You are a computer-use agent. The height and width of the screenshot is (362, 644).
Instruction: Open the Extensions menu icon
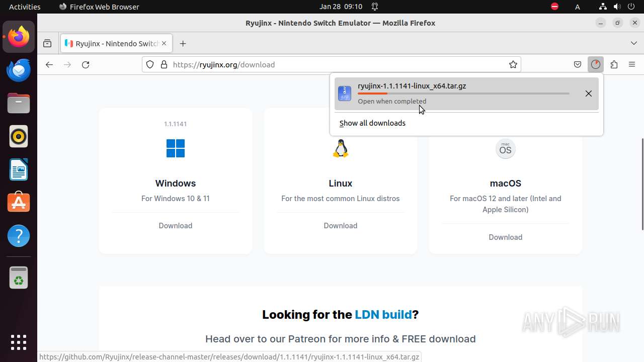pyautogui.click(x=614, y=64)
